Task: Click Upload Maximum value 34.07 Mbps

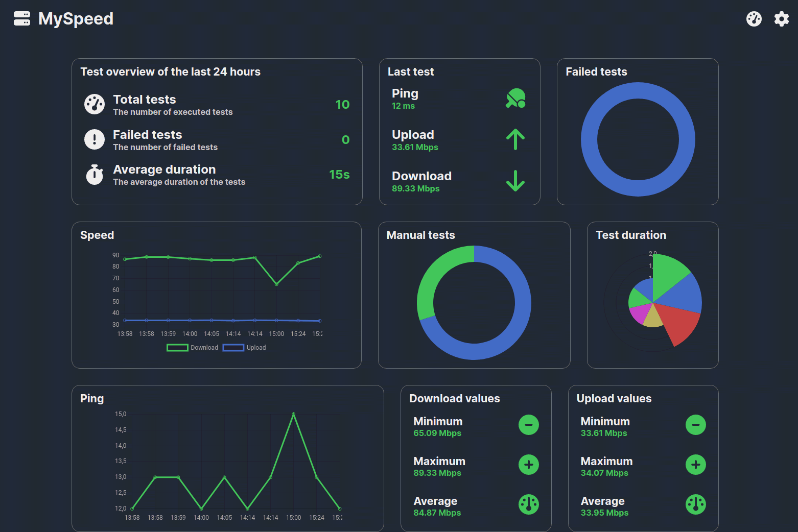Action: click(x=604, y=473)
